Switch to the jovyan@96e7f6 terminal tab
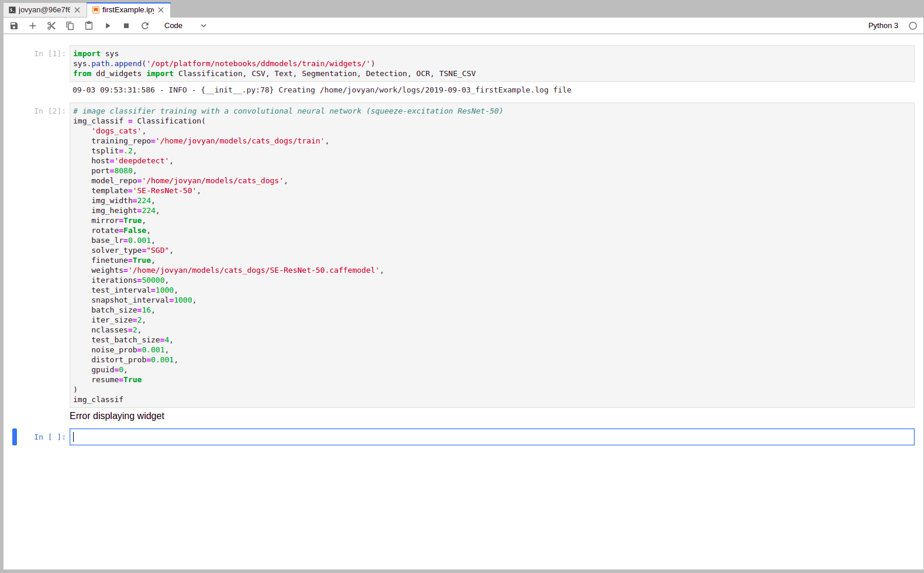 tap(44, 10)
